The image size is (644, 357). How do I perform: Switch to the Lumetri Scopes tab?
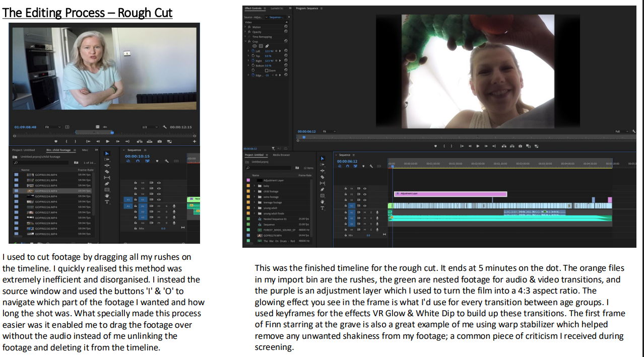pos(277,9)
